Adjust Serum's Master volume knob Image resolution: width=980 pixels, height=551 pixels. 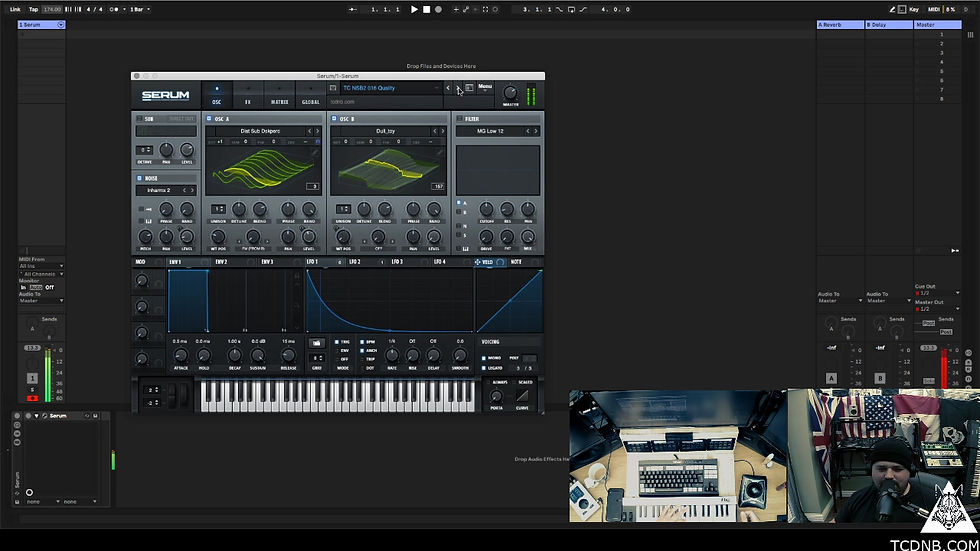tap(510, 92)
